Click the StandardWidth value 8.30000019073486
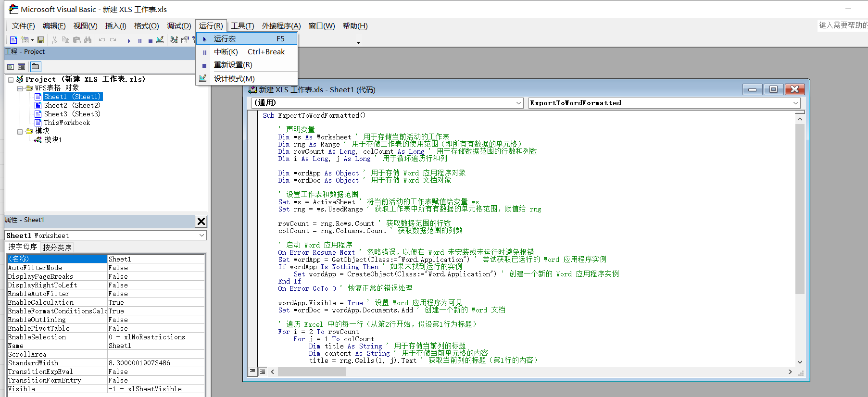868x397 pixels. coord(156,363)
